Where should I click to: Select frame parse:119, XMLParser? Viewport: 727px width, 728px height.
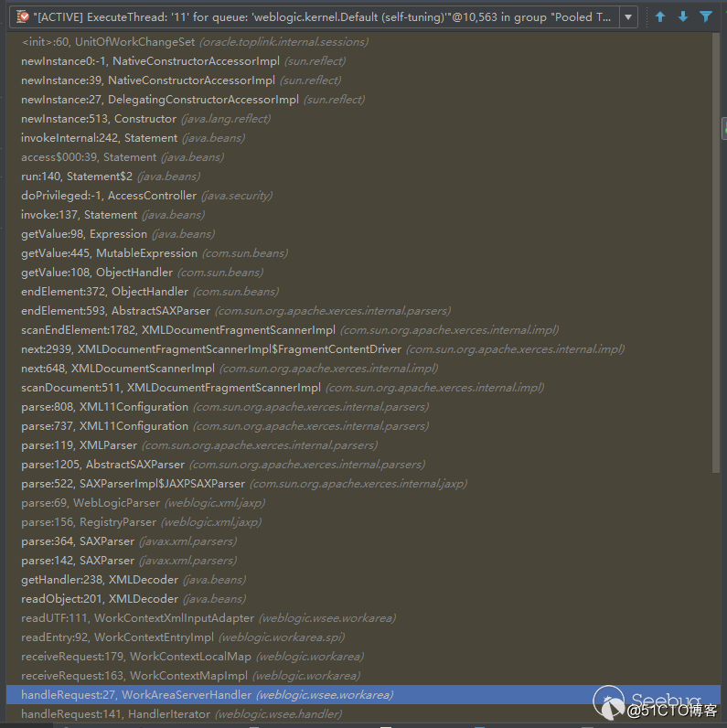[x=363, y=445]
